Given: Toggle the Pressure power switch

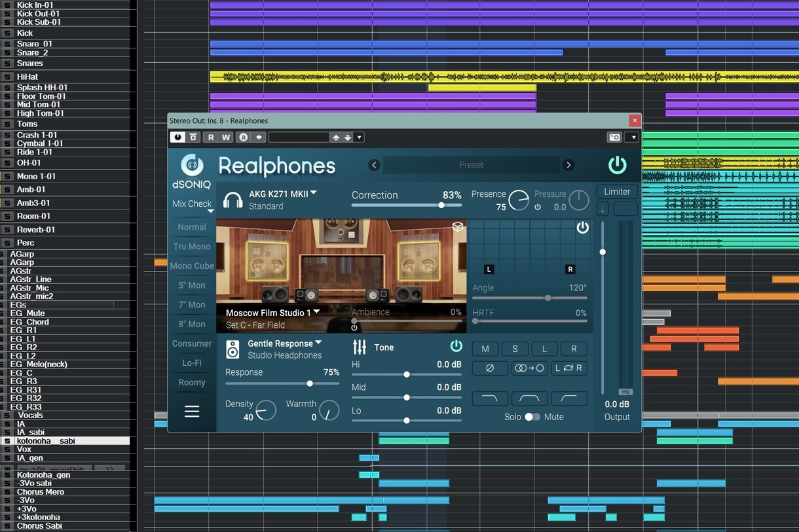Looking at the screenshot, I should point(538,207).
